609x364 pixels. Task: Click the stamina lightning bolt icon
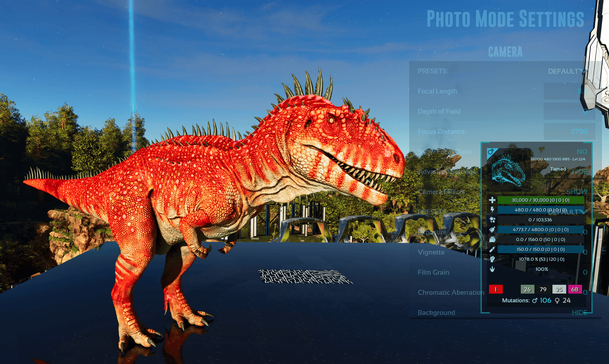point(492,210)
